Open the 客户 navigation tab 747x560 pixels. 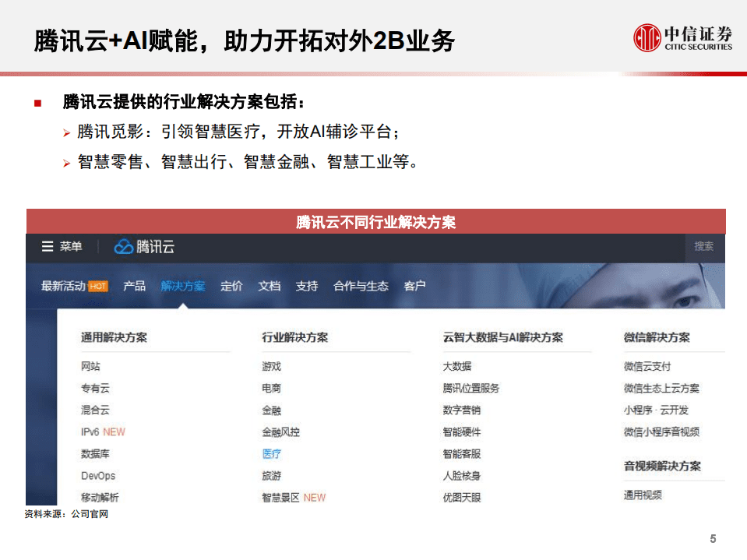pyautogui.click(x=415, y=285)
